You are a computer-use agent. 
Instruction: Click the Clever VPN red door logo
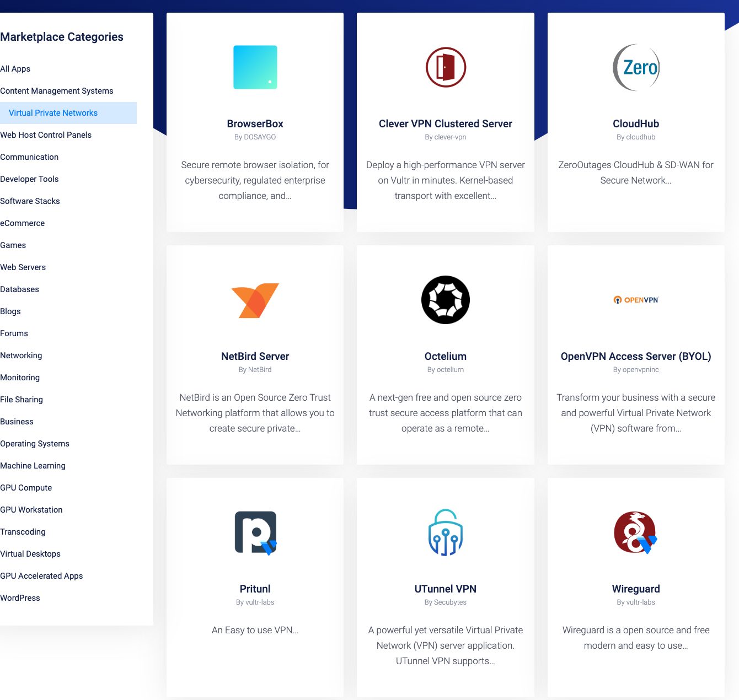[x=446, y=67]
